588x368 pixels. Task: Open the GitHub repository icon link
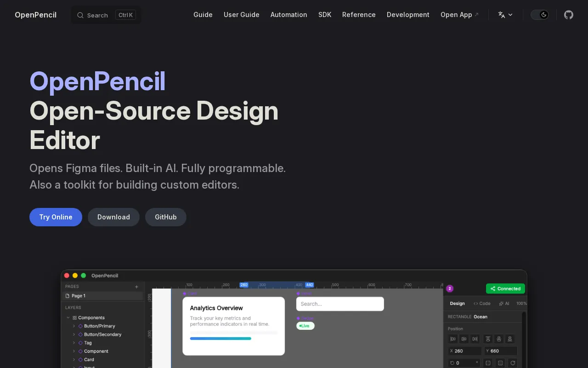pos(569,15)
